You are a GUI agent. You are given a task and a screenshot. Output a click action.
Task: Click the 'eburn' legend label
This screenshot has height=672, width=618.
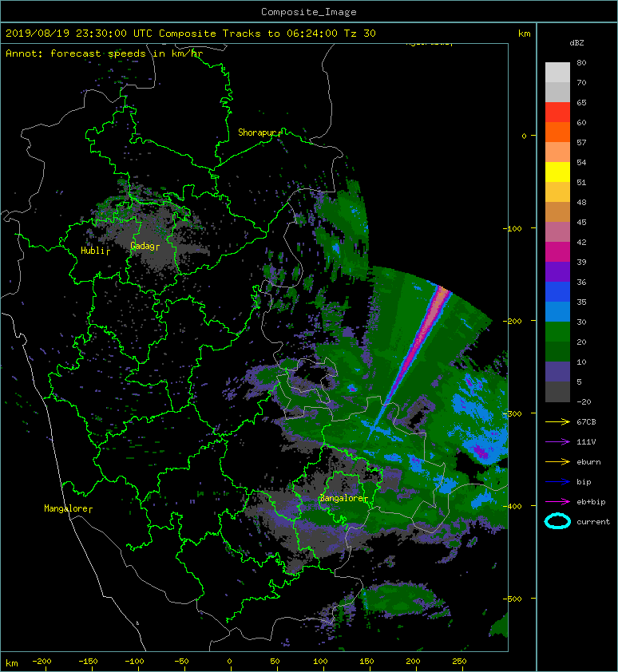tap(588, 462)
